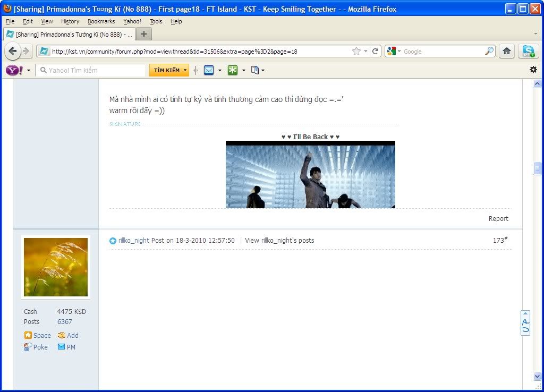Click the Yahoo toolbar bookmarks/pages icon
The width and height of the screenshot is (544, 392).
[255, 71]
